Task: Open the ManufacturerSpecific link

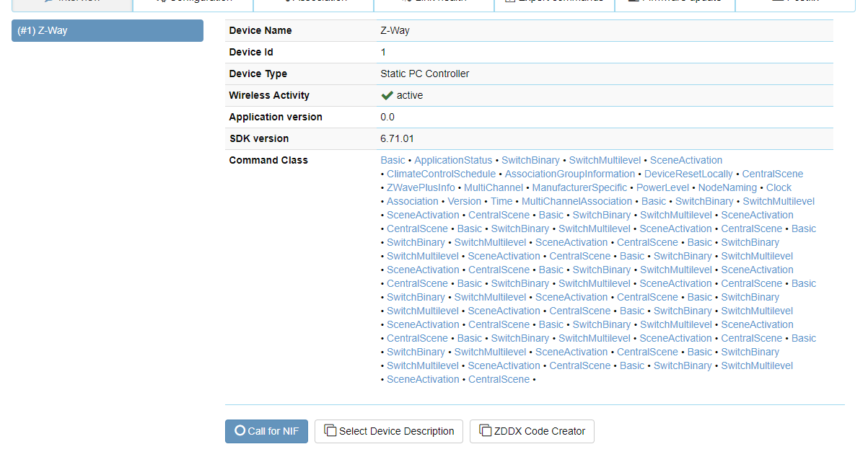Action: pyautogui.click(x=579, y=187)
